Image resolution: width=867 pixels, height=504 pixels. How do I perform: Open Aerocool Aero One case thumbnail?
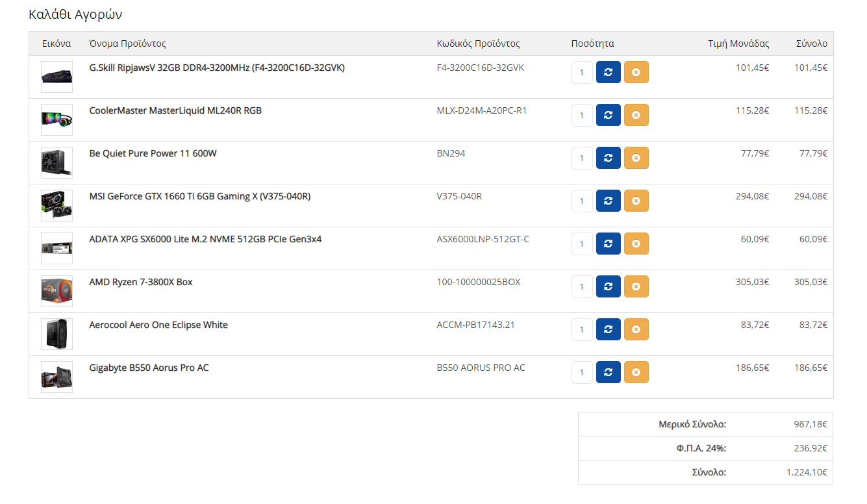pyautogui.click(x=57, y=334)
